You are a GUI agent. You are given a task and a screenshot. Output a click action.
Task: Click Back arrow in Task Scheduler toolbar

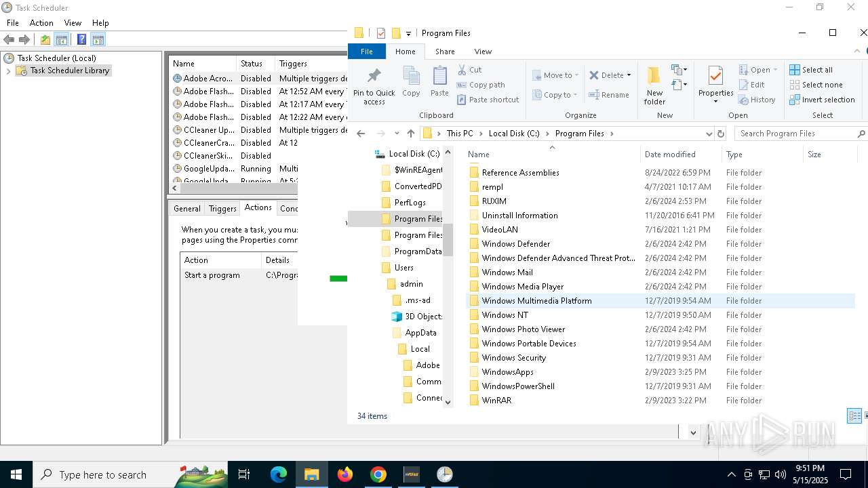click(x=9, y=39)
